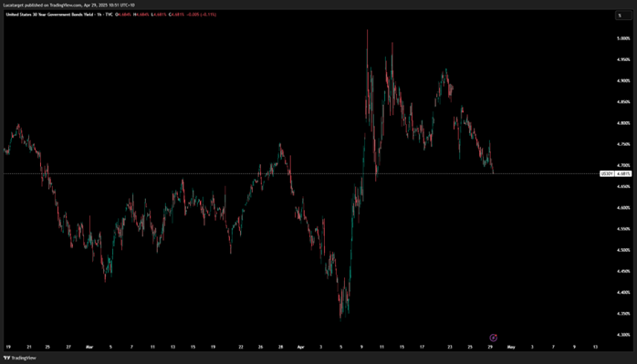Click the 4.550% price axis label

tap(623, 229)
